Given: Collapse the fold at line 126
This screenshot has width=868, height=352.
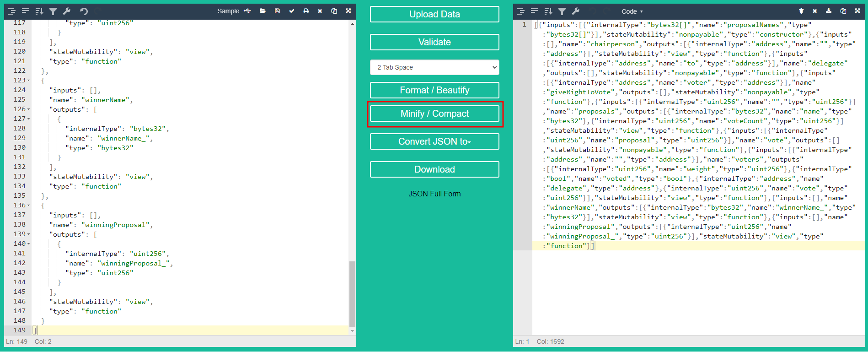Looking at the screenshot, I should click(x=29, y=109).
